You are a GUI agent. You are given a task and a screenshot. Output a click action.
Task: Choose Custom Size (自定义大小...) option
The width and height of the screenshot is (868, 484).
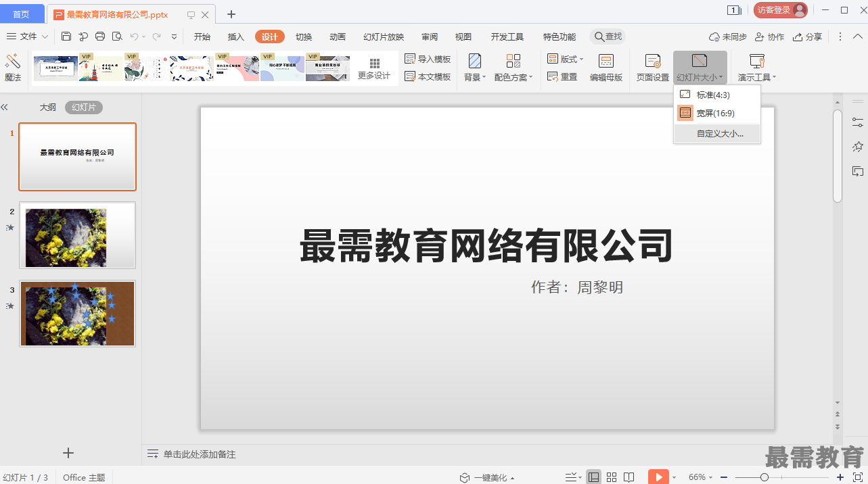point(717,134)
